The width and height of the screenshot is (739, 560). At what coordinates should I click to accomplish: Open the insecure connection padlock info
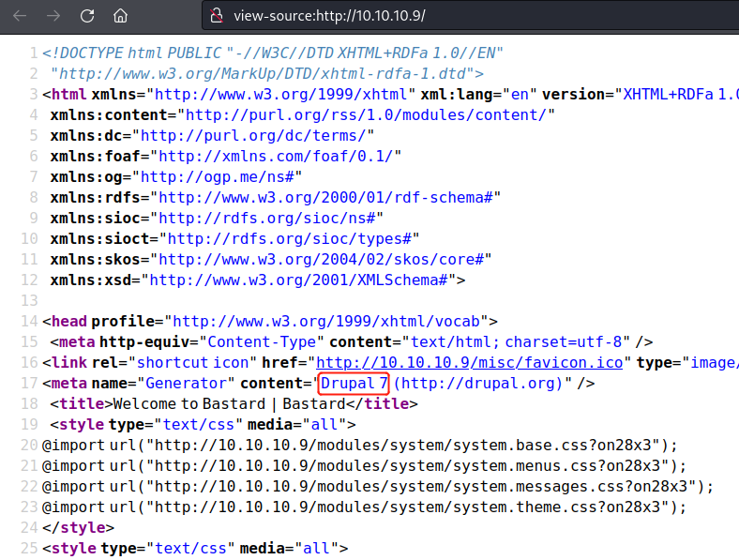(216, 16)
